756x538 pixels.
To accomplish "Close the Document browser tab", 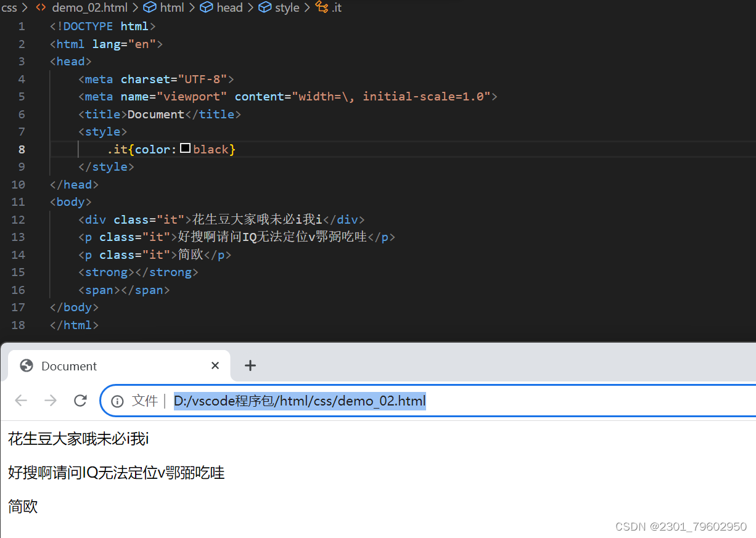I will 215,365.
